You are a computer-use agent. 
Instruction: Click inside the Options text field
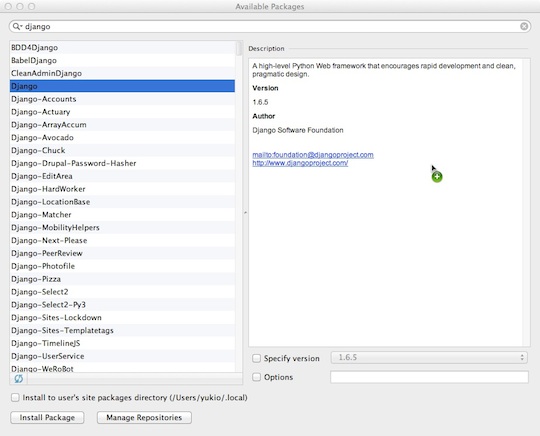(429, 377)
